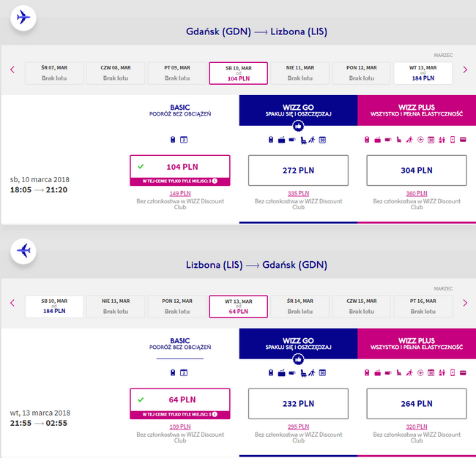Click outbound BASIC 'Podróż bez obciążeń' header
The width and height of the screenshot is (476, 458).
pos(180,110)
